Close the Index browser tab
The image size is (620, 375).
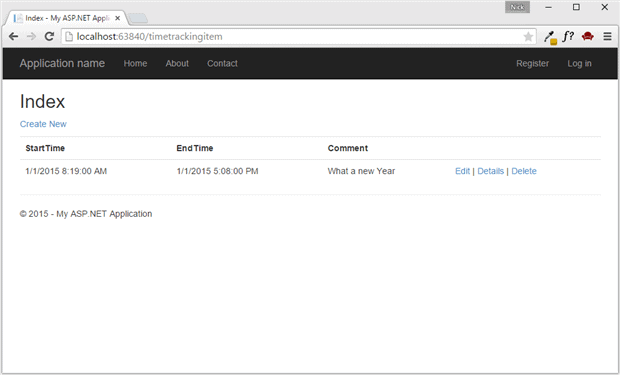[x=117, y=18]
